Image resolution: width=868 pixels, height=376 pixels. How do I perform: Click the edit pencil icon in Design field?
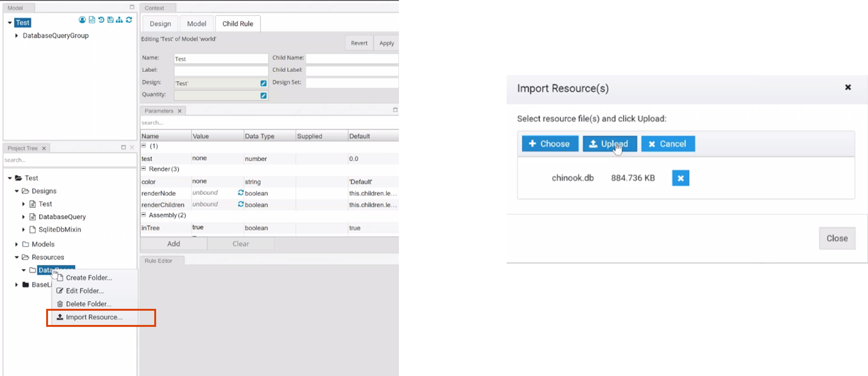(x=263, y=83)
